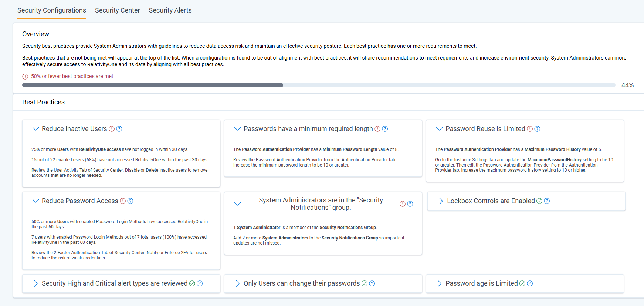Click the Best Practices section heading
Viewport: 644px width, 306px height.
tap(43, 102)
